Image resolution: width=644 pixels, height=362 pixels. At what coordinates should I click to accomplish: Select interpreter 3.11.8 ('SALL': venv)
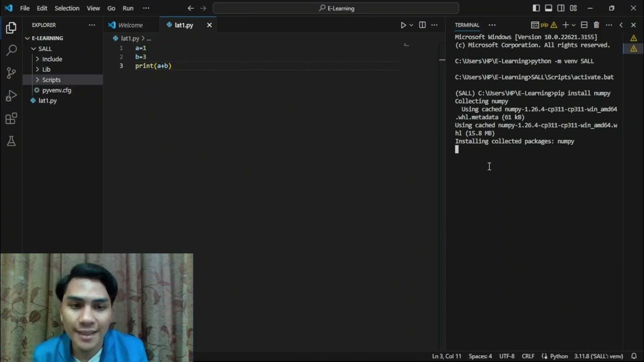(x=598, y=356)
